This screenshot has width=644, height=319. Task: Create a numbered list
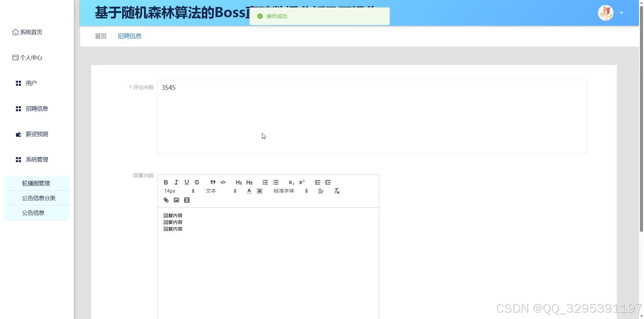coord(265,182)
